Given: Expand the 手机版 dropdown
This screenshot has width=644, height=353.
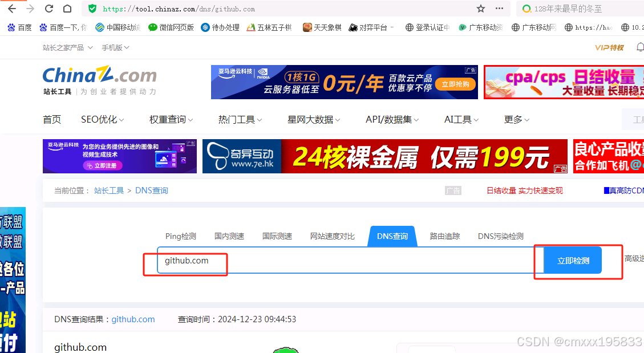Looking at the screenshot, I should point(115,47).
